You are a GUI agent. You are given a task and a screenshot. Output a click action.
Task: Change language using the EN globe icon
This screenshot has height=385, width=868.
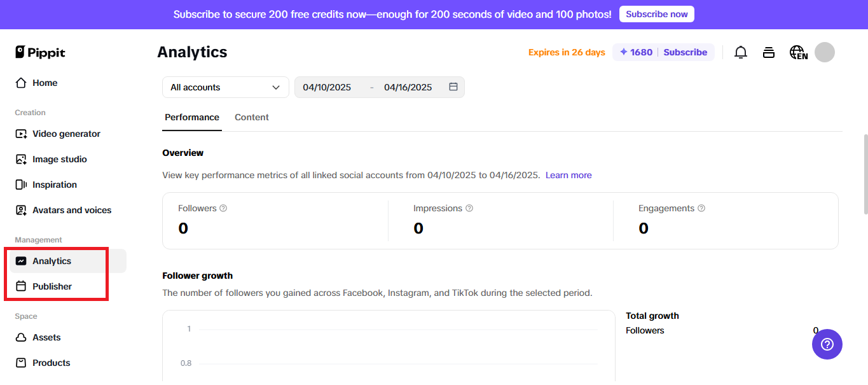[x=798, y=52]
